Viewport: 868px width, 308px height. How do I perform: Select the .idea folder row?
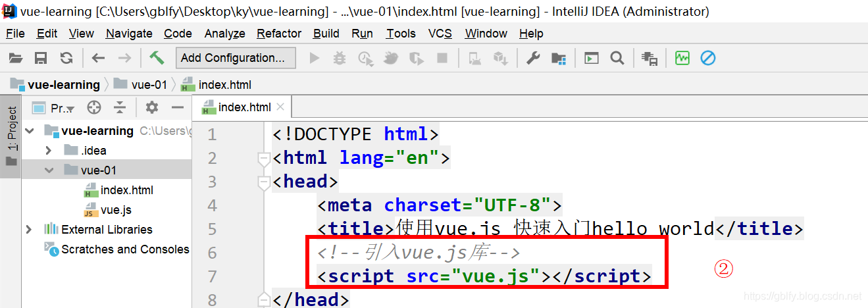tap(107, 151)
